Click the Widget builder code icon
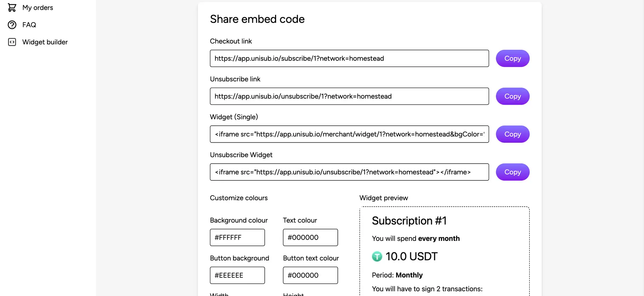 12,42
